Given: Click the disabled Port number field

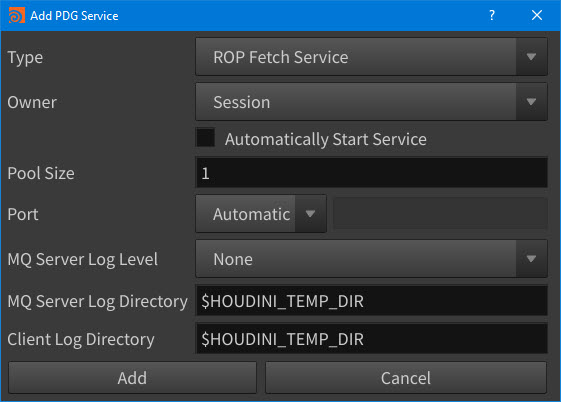Looking at the screenshot, I should (x=440, y=214).
